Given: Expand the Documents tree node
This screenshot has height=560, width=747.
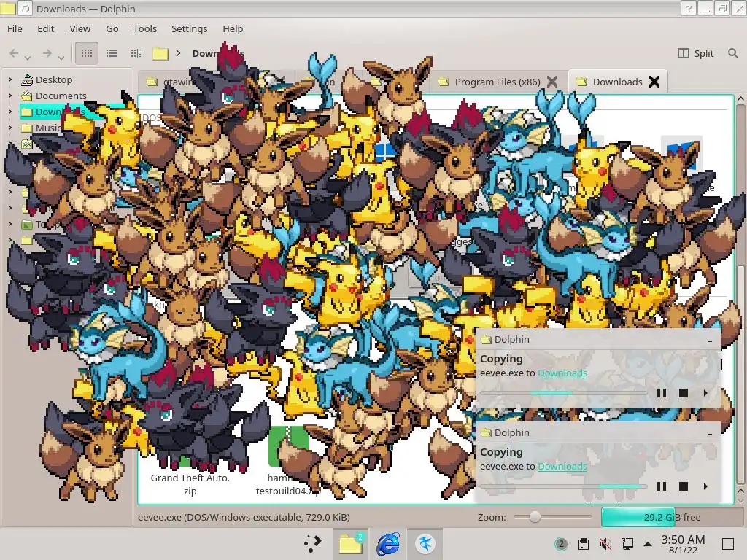Looking at the screenshot, I should click(10, 96).
